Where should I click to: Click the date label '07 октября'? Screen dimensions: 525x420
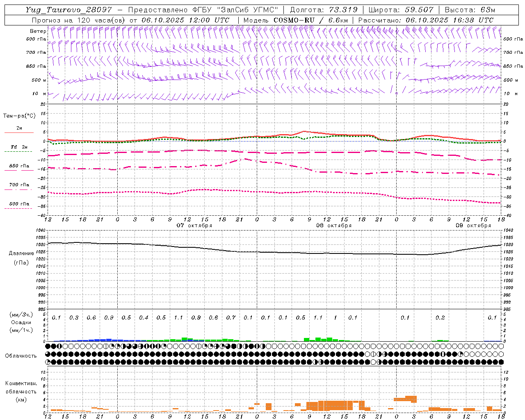tap(194, 226)
